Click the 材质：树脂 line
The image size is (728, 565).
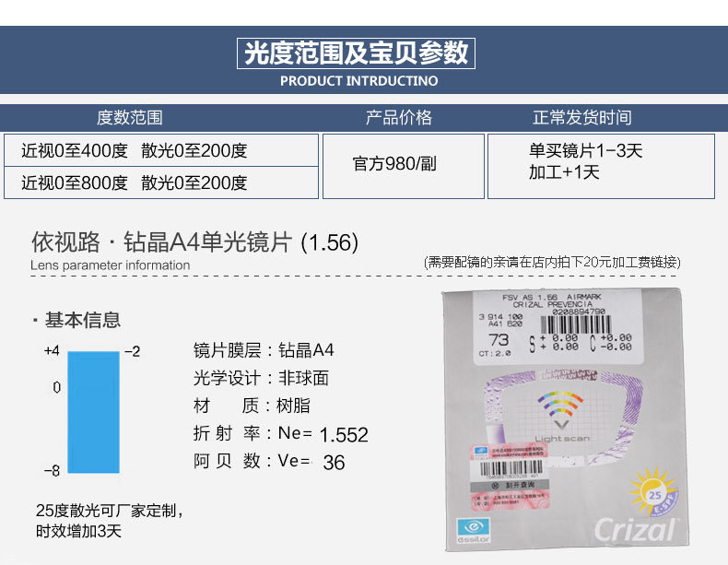(252, 406)
